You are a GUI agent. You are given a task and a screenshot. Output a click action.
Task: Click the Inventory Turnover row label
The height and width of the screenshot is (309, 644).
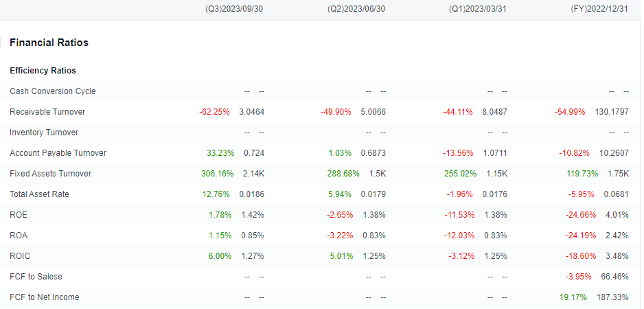[44, 133]
